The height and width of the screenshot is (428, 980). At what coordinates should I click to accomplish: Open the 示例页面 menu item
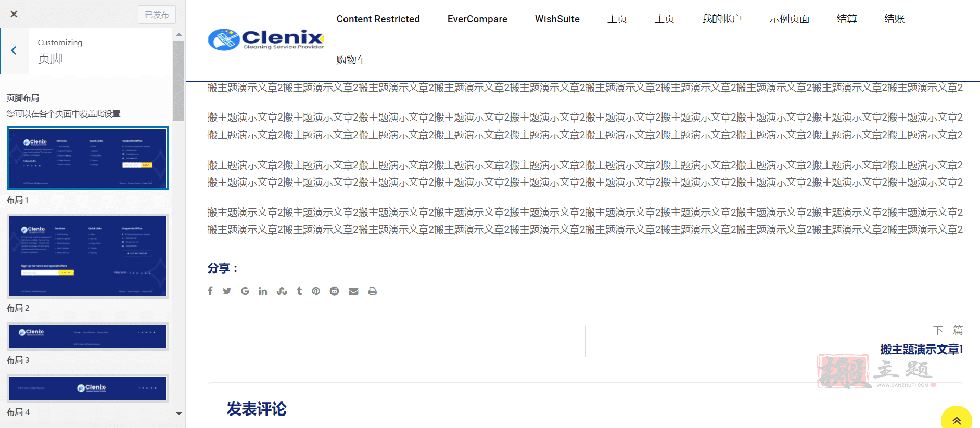point(790,19)
